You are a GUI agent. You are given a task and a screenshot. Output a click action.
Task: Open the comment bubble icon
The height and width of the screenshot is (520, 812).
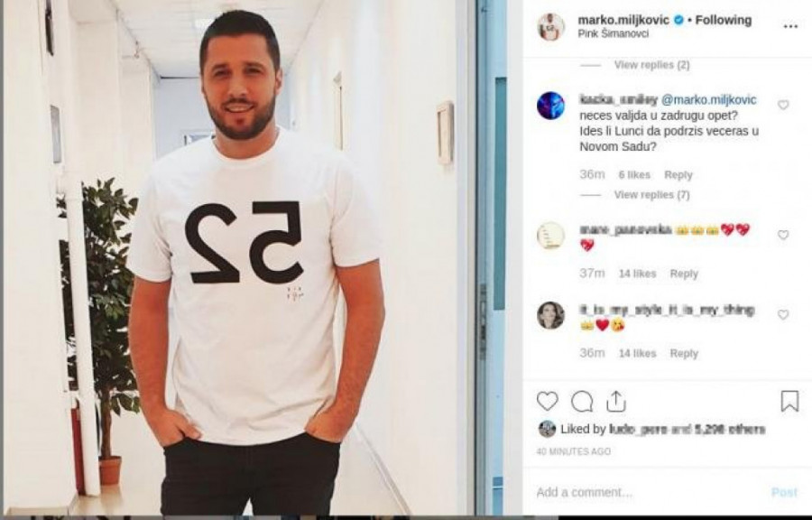tap(582, 402)
